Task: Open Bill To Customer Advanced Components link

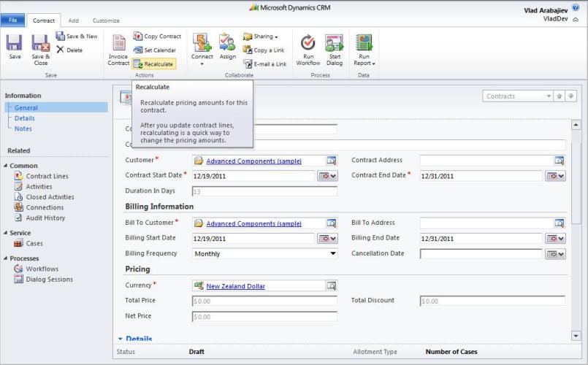Action: point(254,223)
